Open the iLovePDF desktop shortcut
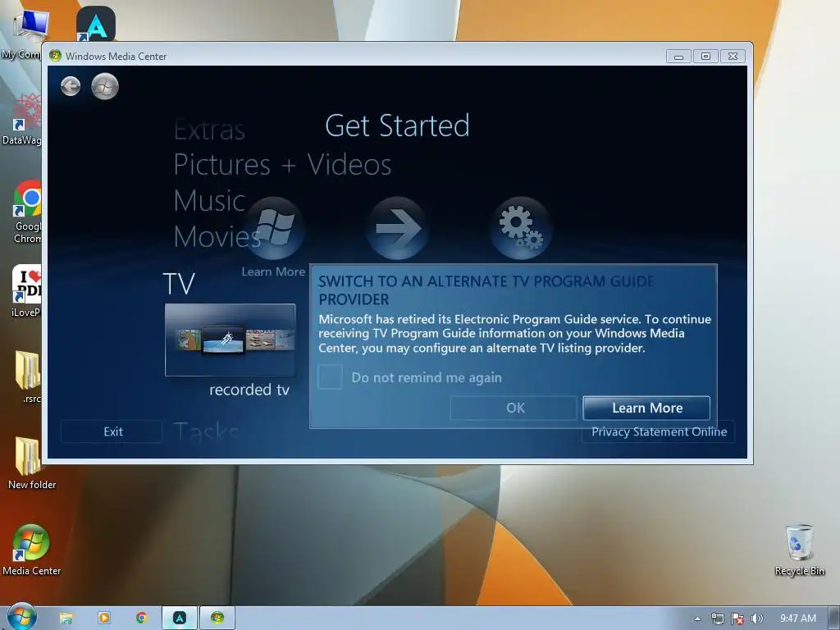The image size is (840, 630). (25, 291)
